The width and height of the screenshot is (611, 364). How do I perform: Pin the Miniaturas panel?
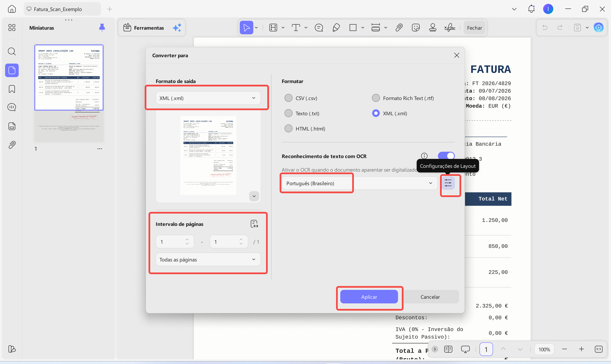pyautogui.click(x=102, y=28)
